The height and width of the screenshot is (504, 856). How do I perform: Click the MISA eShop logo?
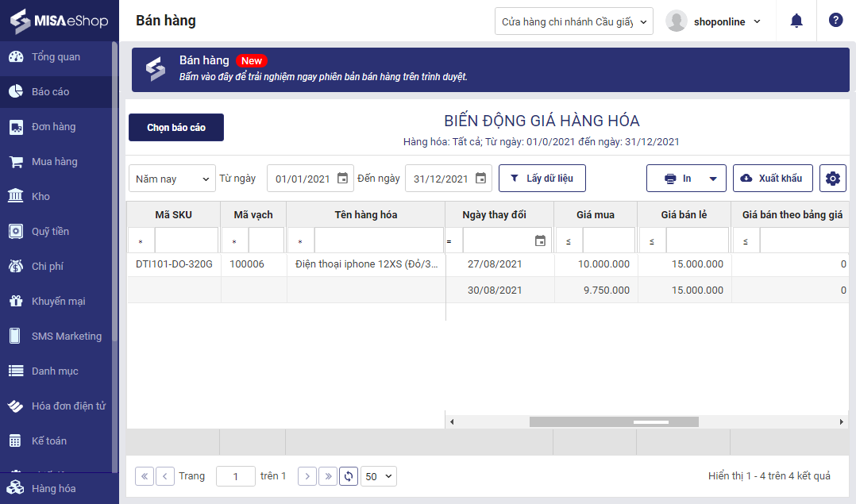tap(59, 21)
